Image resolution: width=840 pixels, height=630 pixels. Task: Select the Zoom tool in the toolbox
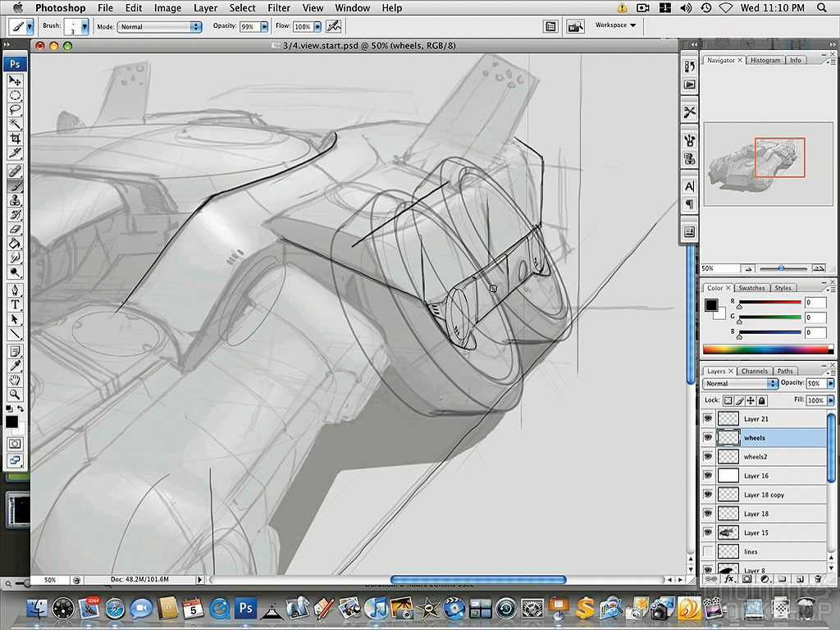[15, 393]
